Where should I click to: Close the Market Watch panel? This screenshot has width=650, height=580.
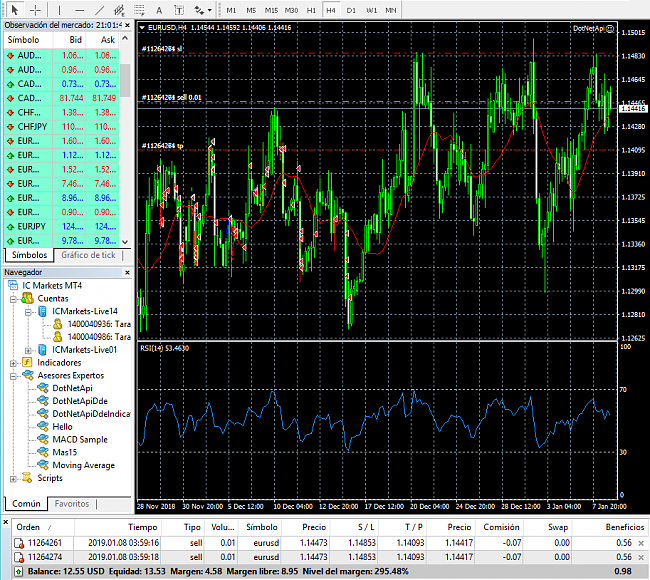[127, 25]
